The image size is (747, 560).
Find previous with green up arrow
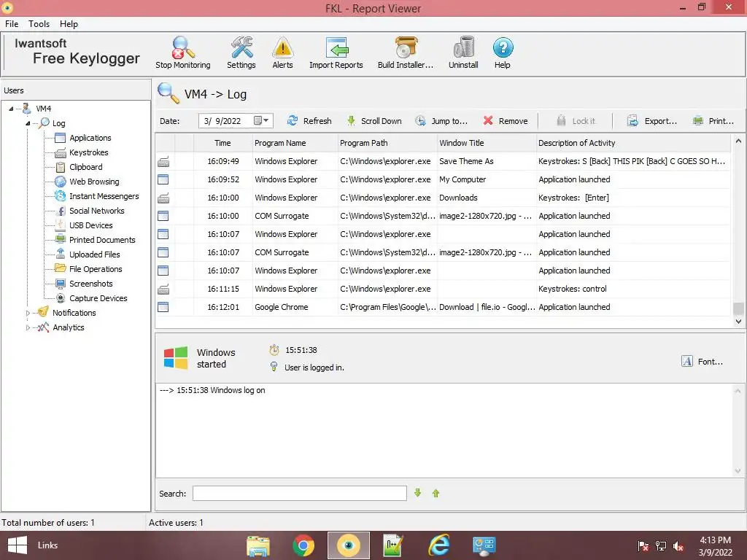pos(436,494)
